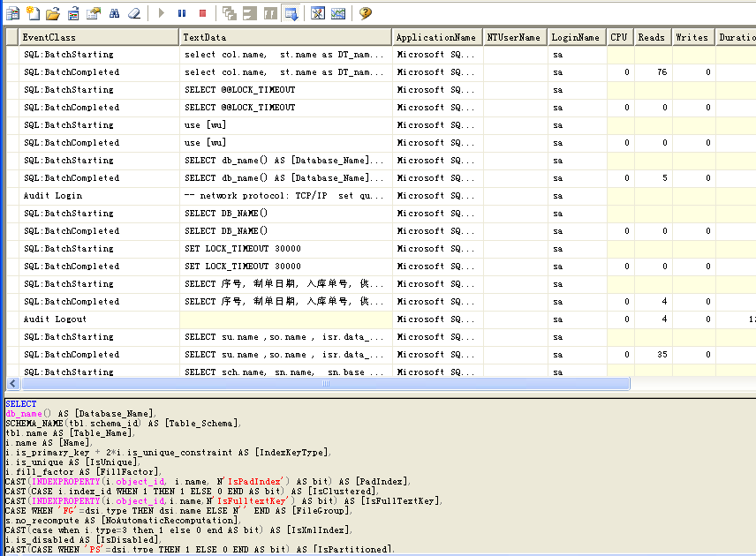The image size is (756, 556).
Task: Clear the trace window with eraser icon
Action: pos(134,13)
